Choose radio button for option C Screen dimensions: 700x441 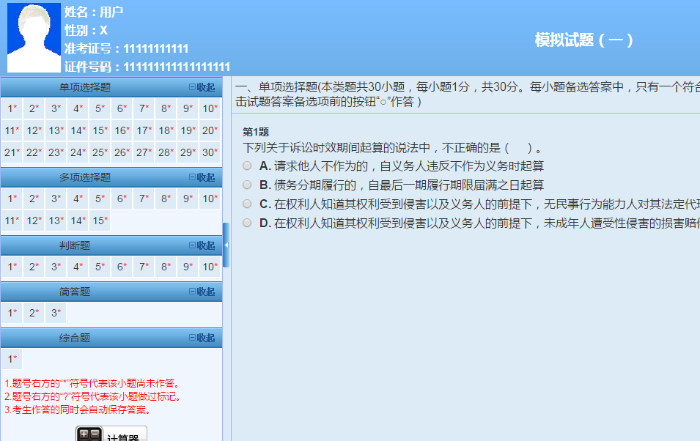pyautogui.click(x=247, y=204)
